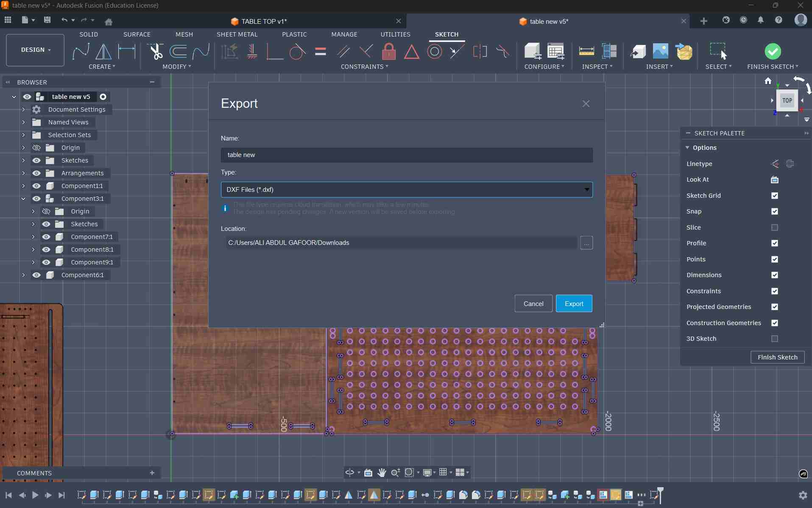The height and width of the screenshot is (508, 812).
Task: Switch to TABLE TOP v1 document tab
Action: (x=264, y=21)
